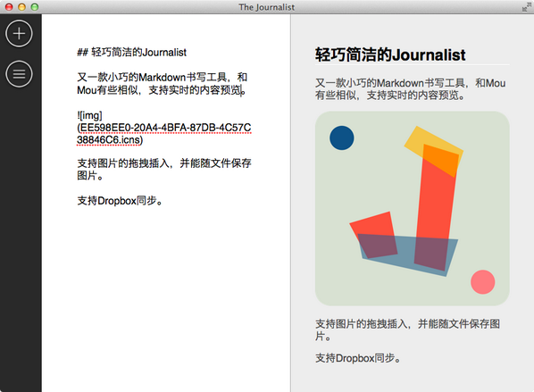Image resolution: width=534 pixels, height=392 pixels.
Task: Close The Journalist window
Action: click(9, 7)
